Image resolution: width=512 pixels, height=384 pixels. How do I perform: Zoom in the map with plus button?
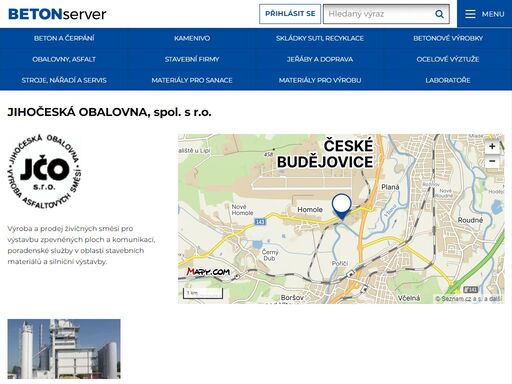point(492,146)
